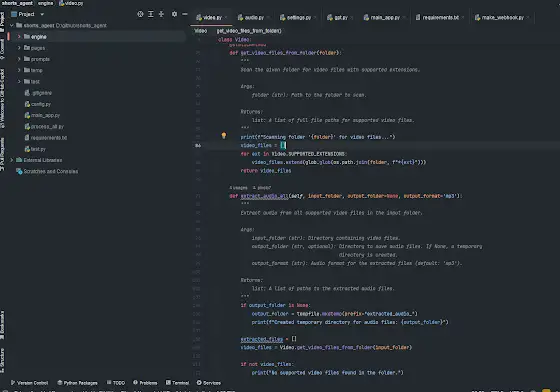
Task: Toggle the Project side tool button
Action: (2, 21)
